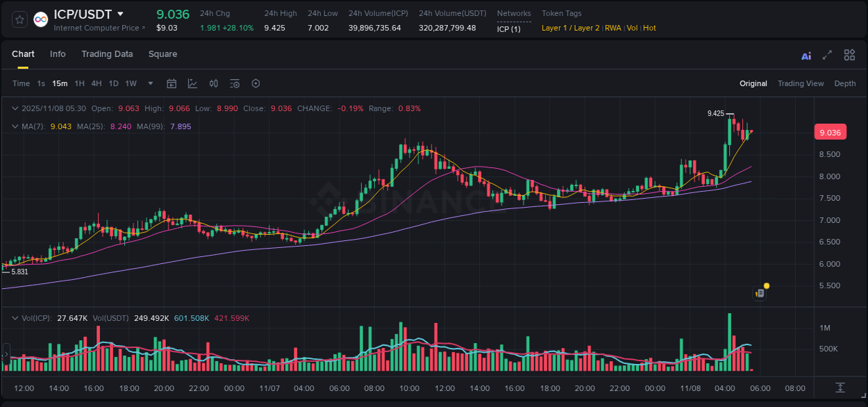Click the RWA token tag link
Screen dimensions: 868x407
[x=613, y=28]
